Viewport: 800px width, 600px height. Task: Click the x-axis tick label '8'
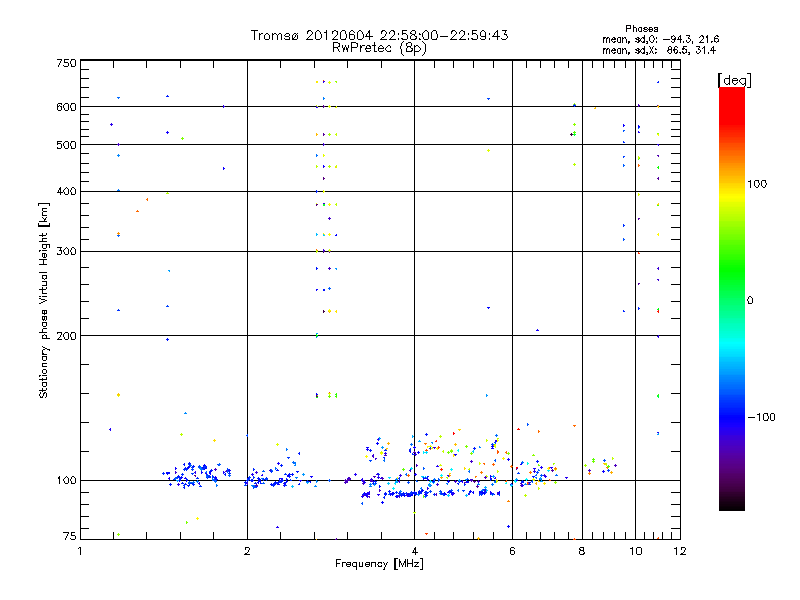point(582,551)
